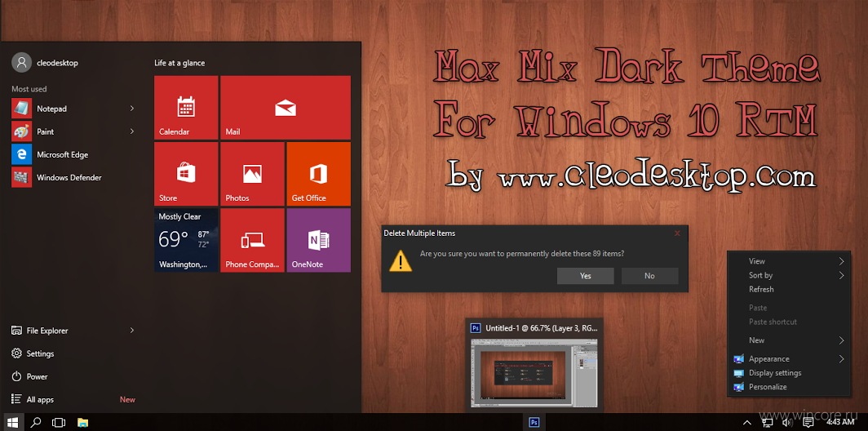Viewport: 868px width, 431px height.
Task: Open the Phone Companion tile
Action: click(252, 241)
